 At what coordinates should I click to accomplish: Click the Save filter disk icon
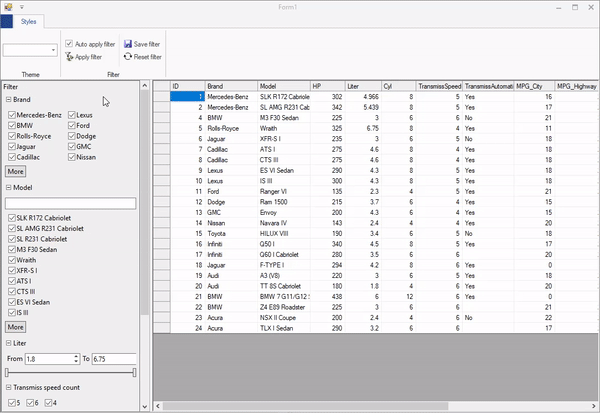[126, 44]
